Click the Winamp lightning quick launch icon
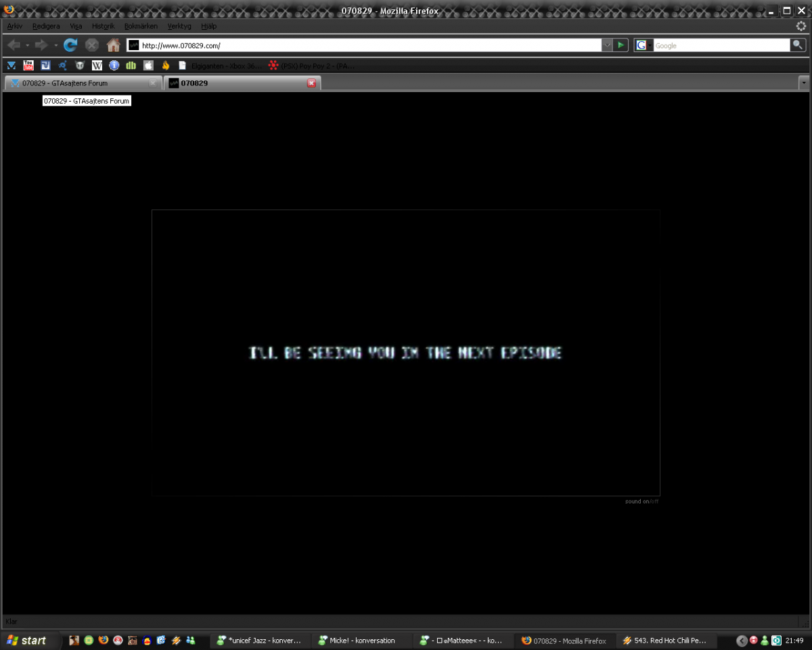The width and height of the screenshot is (812, 650). pyautogui.click(x=176, y=640)
